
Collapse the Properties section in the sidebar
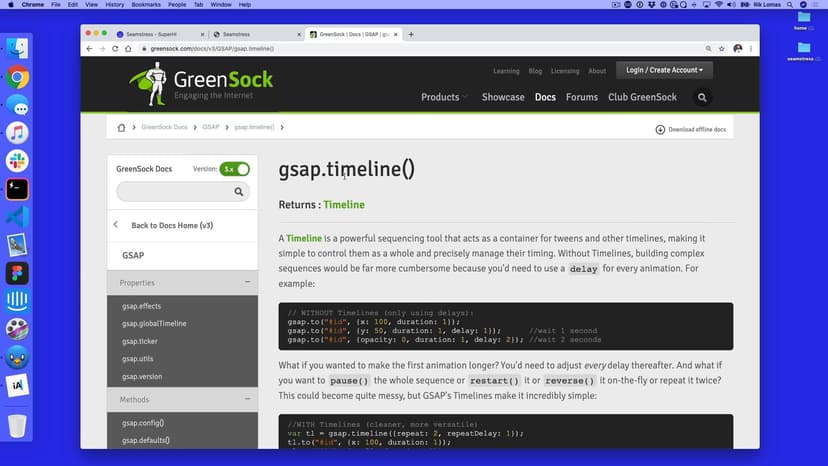point(247,283)
